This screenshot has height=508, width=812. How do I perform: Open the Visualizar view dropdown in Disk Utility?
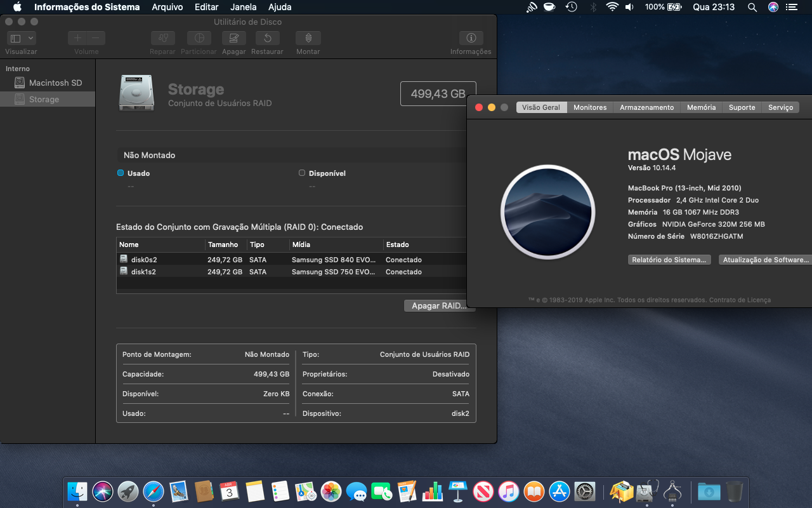tap(22, 39)
